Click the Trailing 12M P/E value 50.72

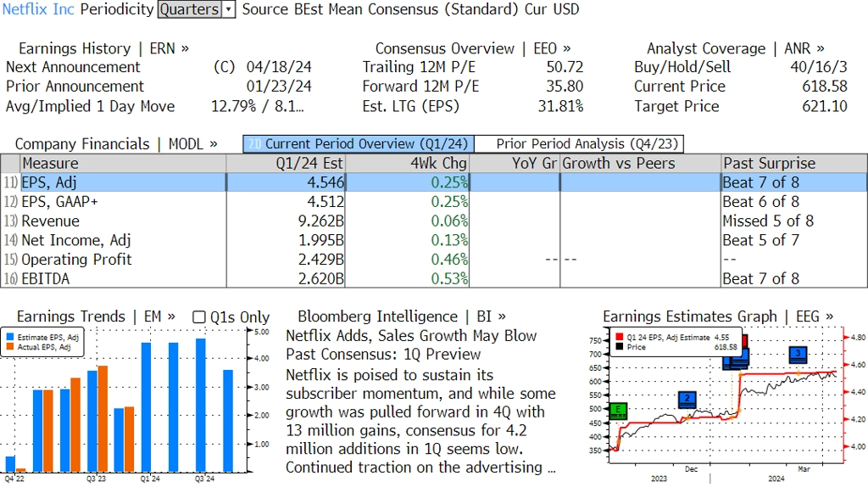click(x=565, y=67)
